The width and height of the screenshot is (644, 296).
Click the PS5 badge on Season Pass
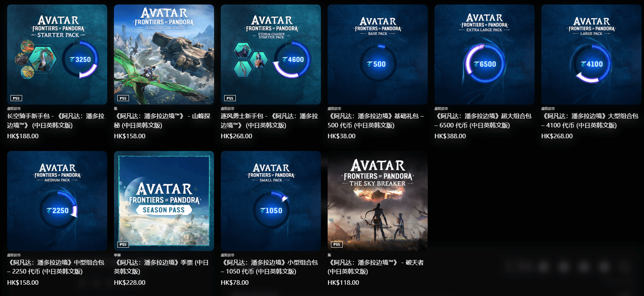click(123, 244)
